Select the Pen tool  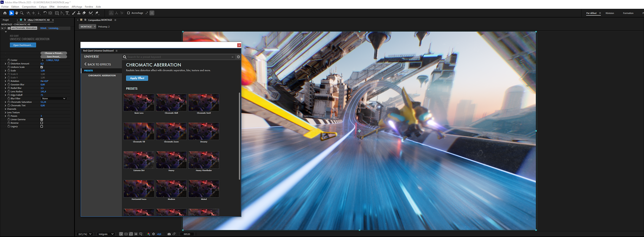click(x=62, y=13)
